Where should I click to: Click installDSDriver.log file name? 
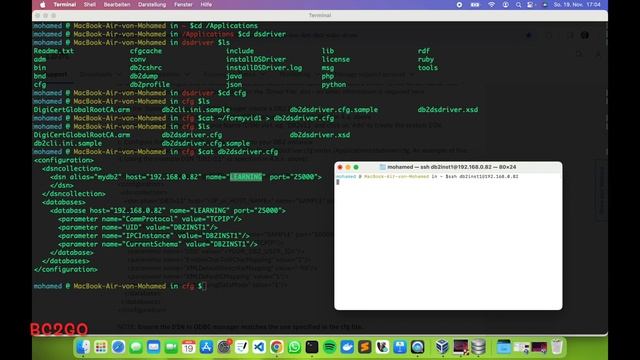(264, 68)
